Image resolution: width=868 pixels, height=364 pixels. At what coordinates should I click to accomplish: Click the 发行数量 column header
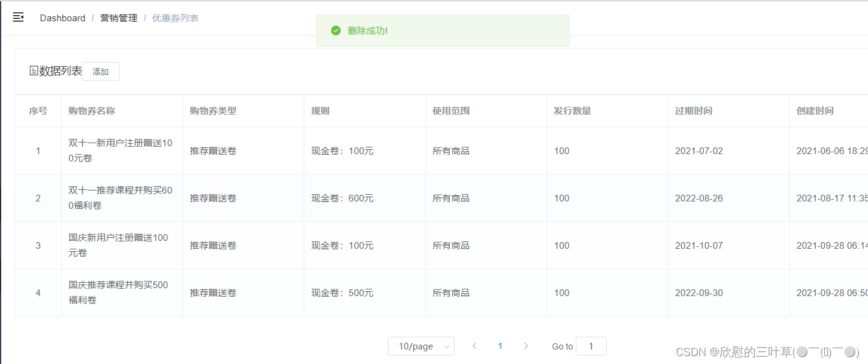(x=573, y=110)
